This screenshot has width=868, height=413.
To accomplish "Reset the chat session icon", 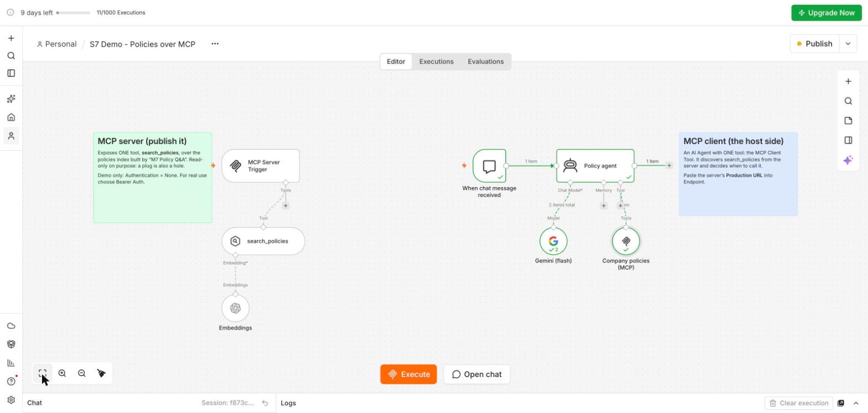I will tap(265, 403).
